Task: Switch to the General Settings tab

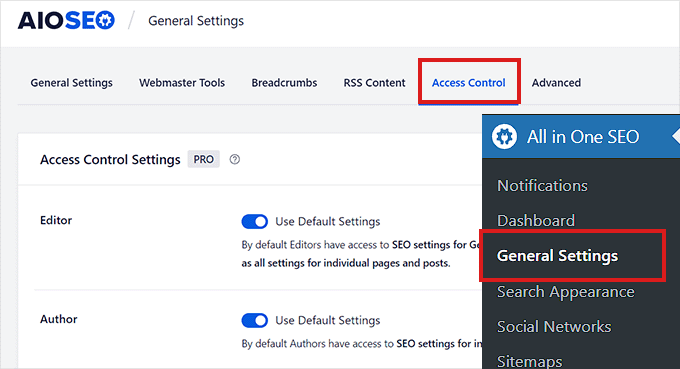Action: [x=72, y=83]
